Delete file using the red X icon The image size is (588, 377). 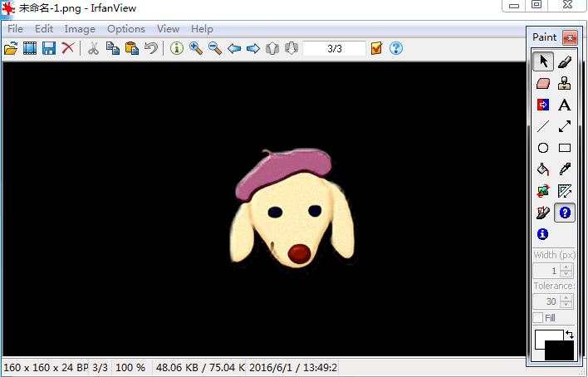point(68,48)
